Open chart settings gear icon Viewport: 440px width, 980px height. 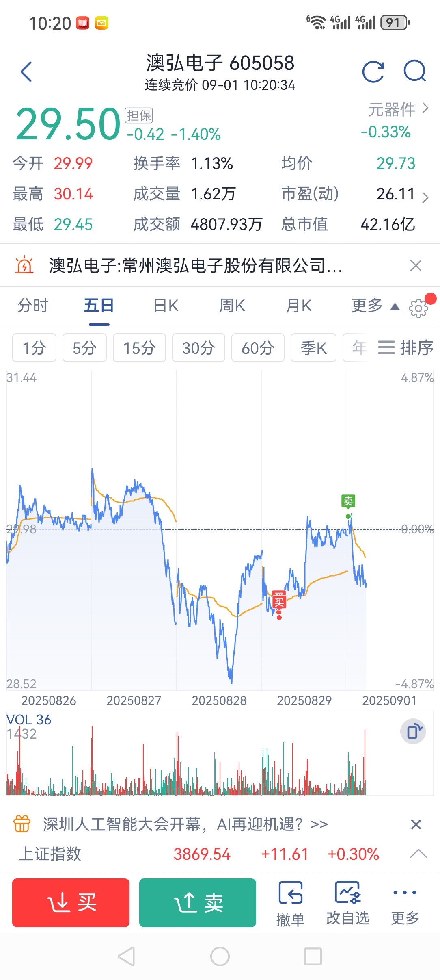click(x=418, y=308)
